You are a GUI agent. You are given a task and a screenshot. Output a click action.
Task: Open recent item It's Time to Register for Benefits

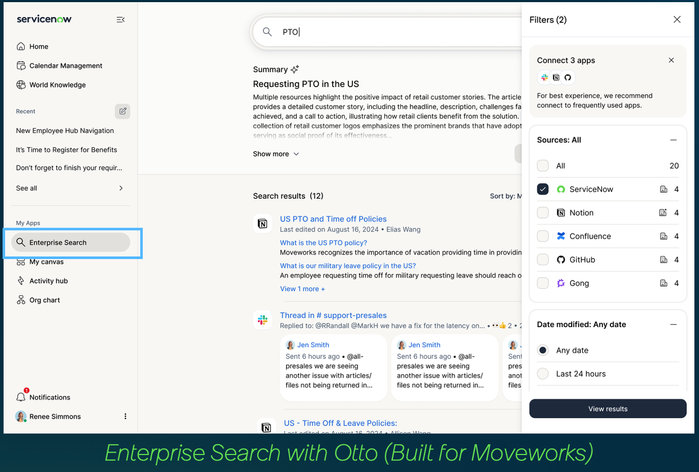pos(66,150)
